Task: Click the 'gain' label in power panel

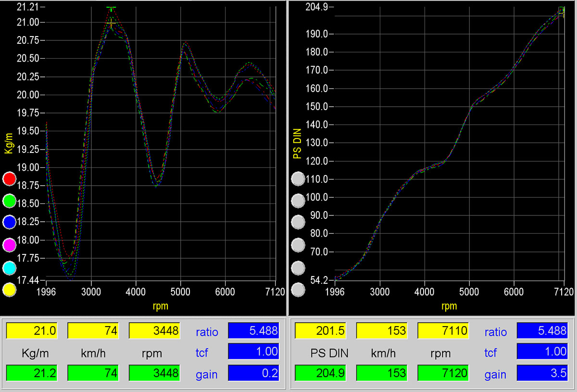Action: [x=495, y=374]
